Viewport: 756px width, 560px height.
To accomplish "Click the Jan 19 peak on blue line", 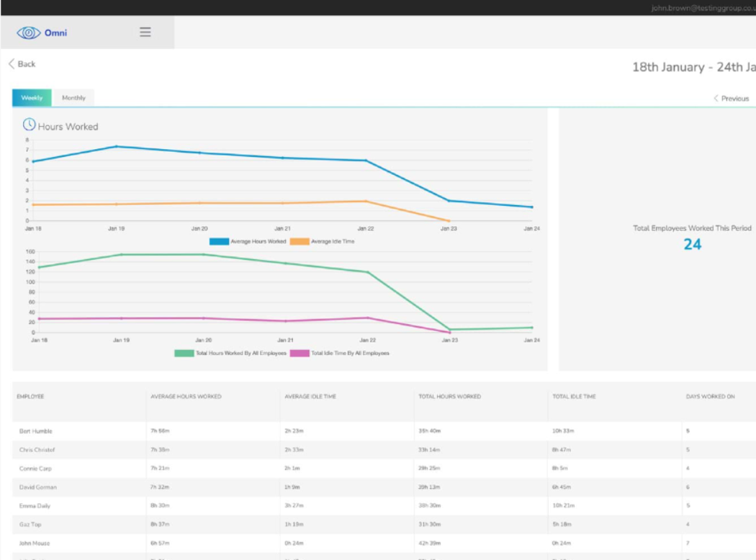I will tap(116, 147).
